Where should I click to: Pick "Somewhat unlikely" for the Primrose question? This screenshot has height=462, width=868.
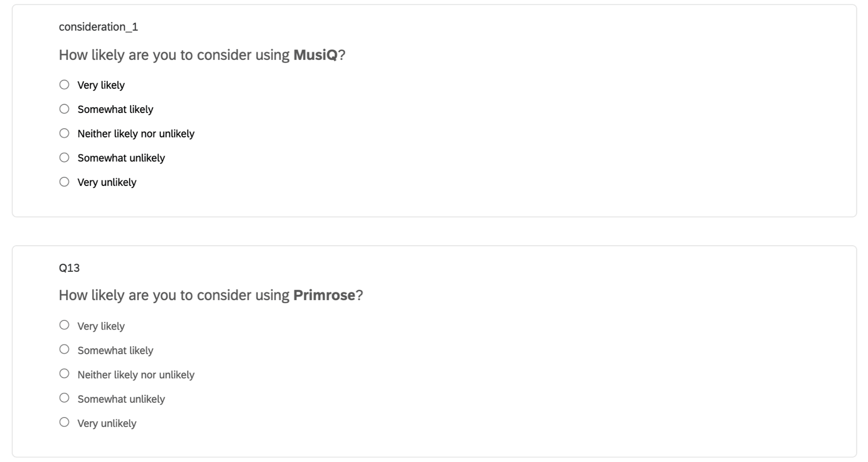pos(64,397)
